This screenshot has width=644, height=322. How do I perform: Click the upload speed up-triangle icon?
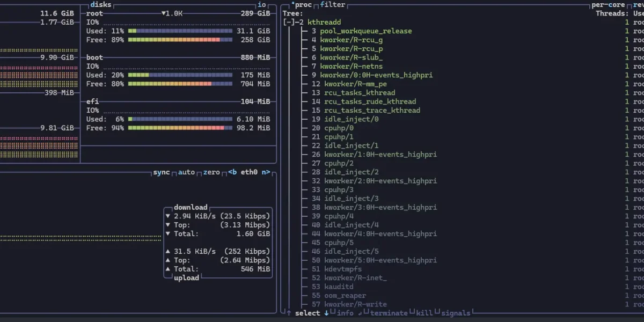[x=168, y=251]
